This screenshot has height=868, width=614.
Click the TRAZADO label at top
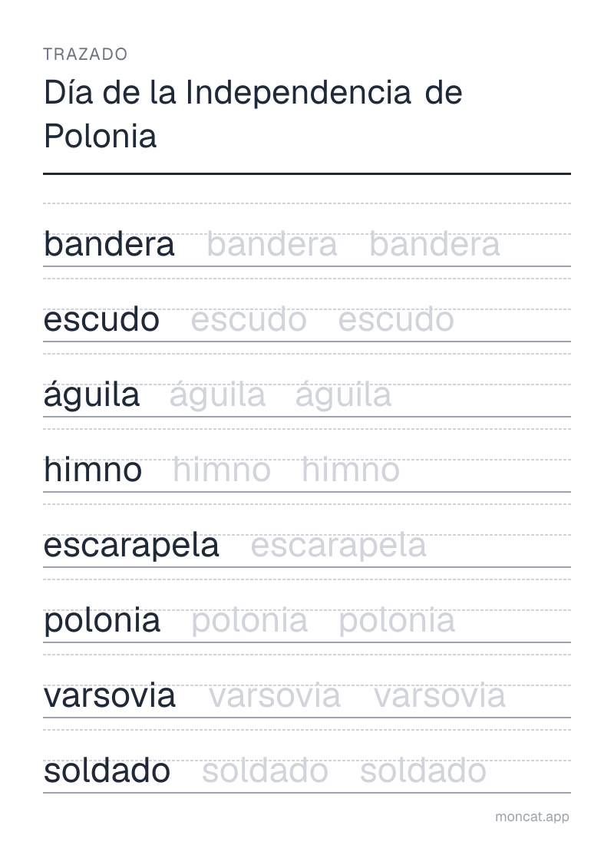point(85,54)
